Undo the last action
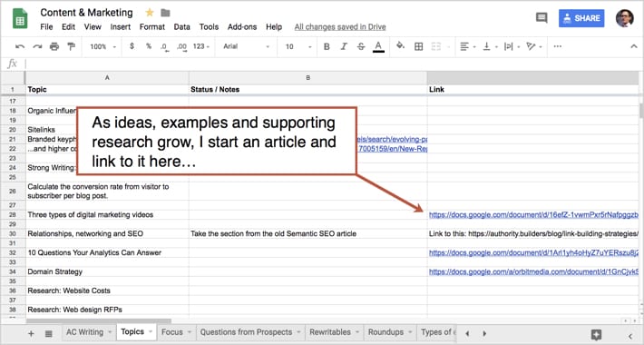644x345 pixels. coord(19,46)
